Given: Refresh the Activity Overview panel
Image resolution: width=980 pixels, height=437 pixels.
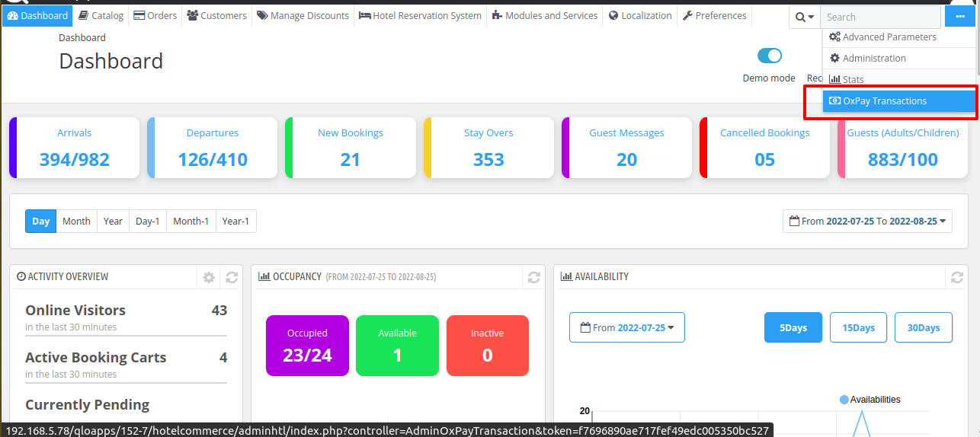Looking at the screenshot, I should click(232, 278).
